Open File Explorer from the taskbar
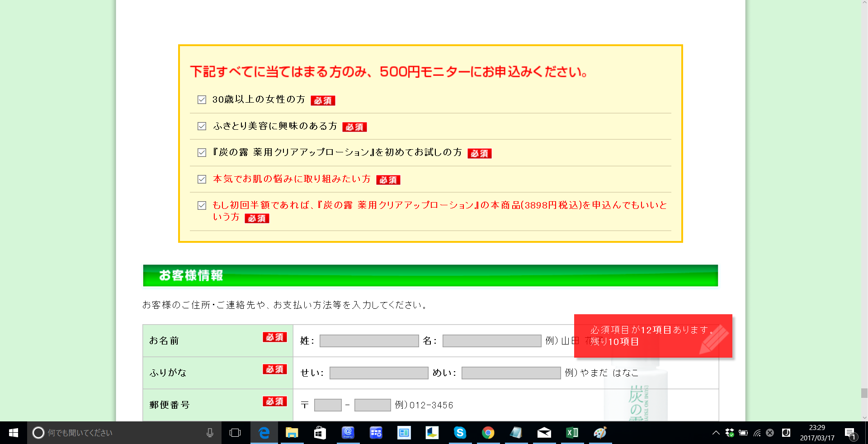This screenshot has width=868, height=444. (x=292, y=433)
